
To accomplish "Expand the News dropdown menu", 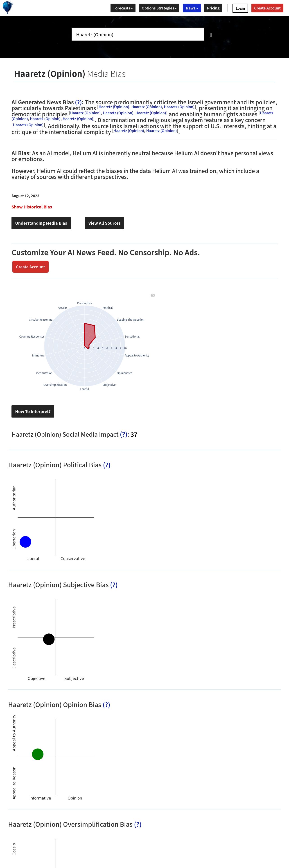I will tap(192, 8).
